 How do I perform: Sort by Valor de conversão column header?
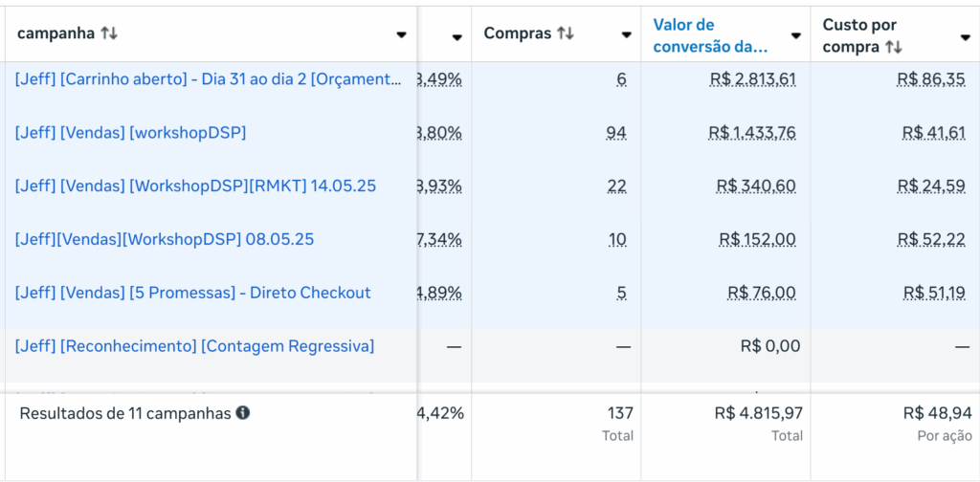[710, 34]
